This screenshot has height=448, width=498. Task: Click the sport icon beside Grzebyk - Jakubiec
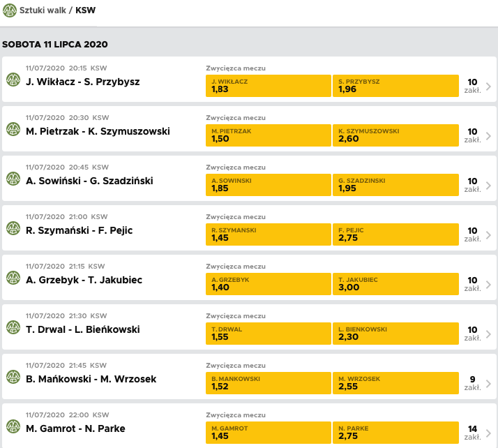[x=13, y=278]
